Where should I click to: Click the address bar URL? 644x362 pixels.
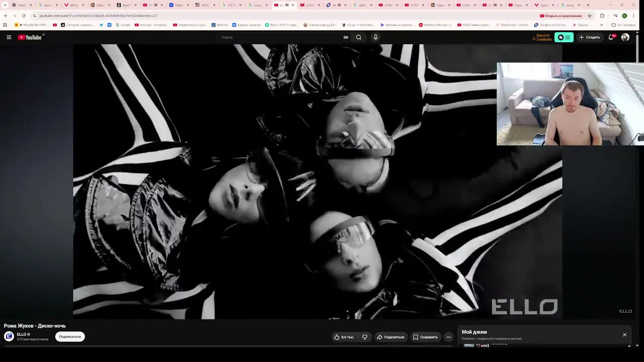99,16
